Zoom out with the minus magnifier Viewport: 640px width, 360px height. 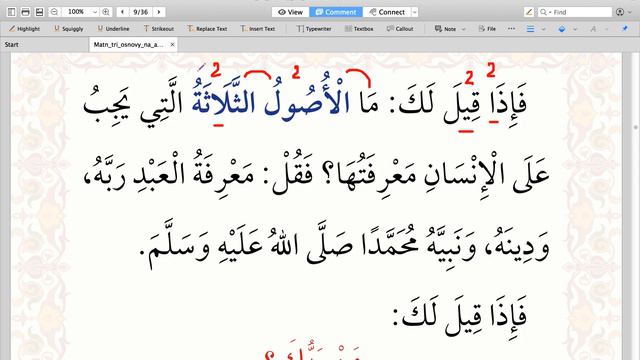54,12
